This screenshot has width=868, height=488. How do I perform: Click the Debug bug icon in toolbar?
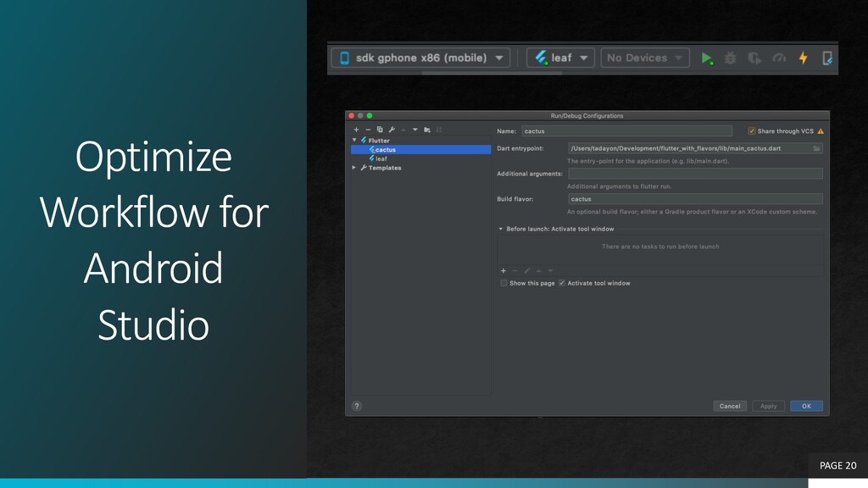point(730,58)
